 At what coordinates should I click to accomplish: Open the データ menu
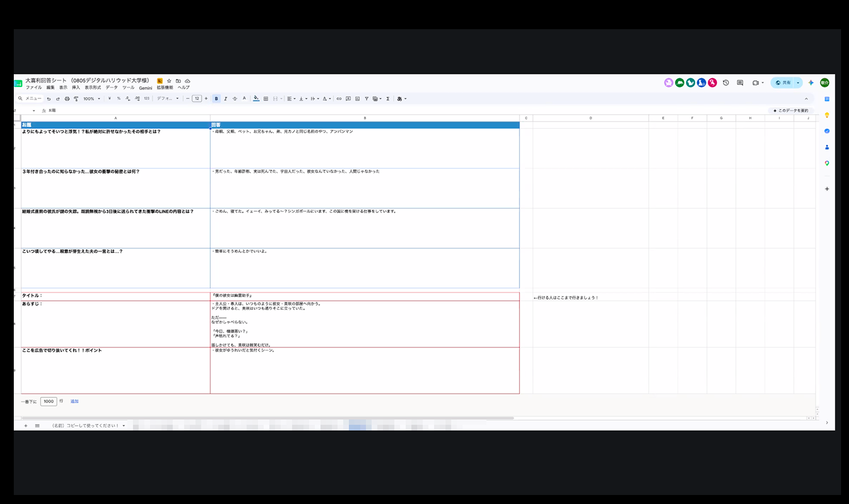(x=111, y=88)
